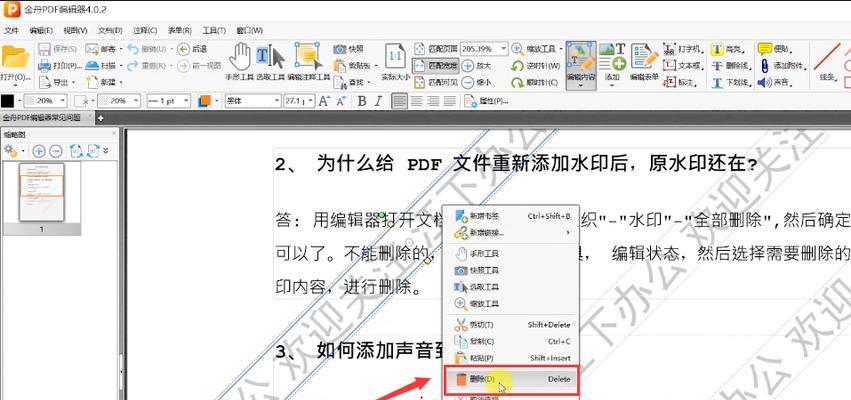Open the 文件 menu
Image resolution: width=851 pixels, height=400 pixels.
pos(11,30)
